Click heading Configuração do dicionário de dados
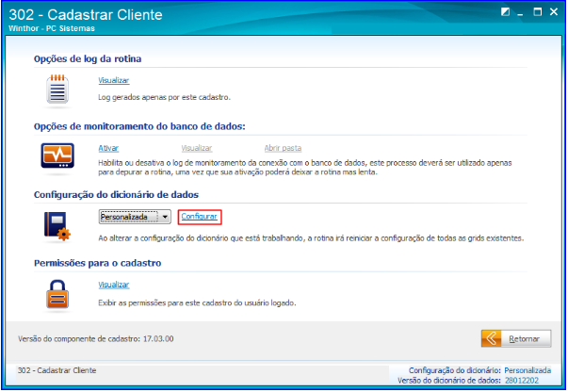The image size is (568, 392). (116, 195)
